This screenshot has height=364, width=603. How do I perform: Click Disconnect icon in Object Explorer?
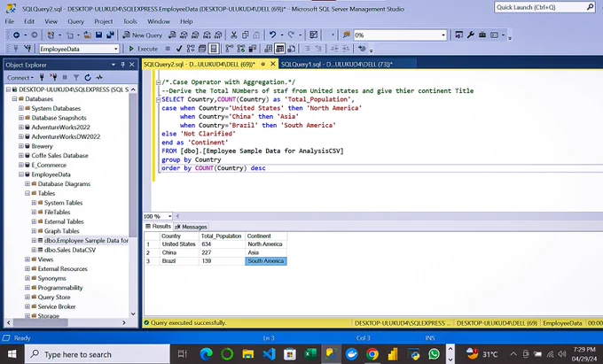coord(53,78)
